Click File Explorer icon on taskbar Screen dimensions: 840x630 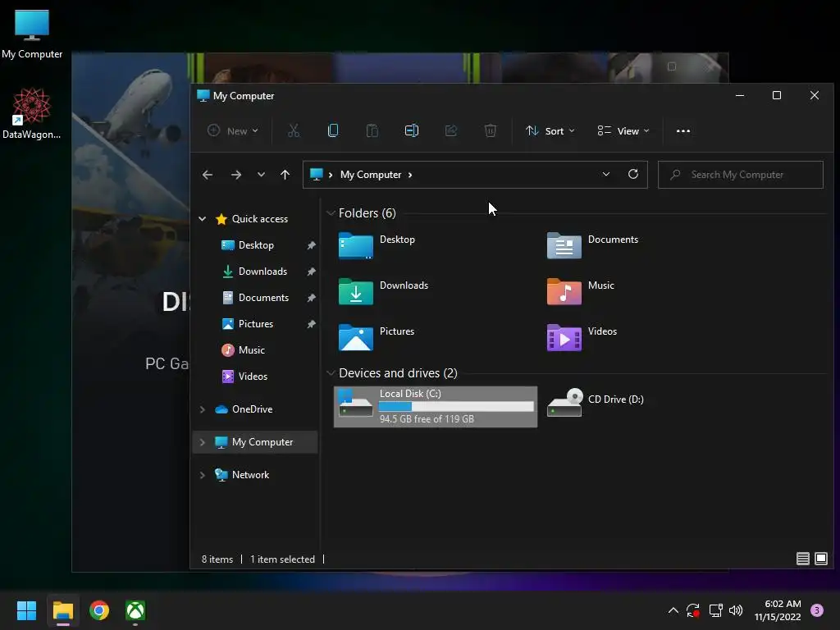point(62,610)
